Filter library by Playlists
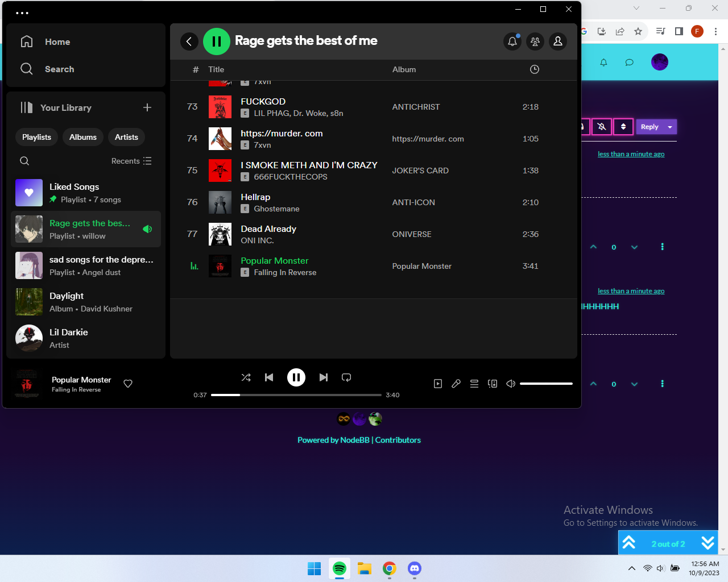 pos(36,137)
